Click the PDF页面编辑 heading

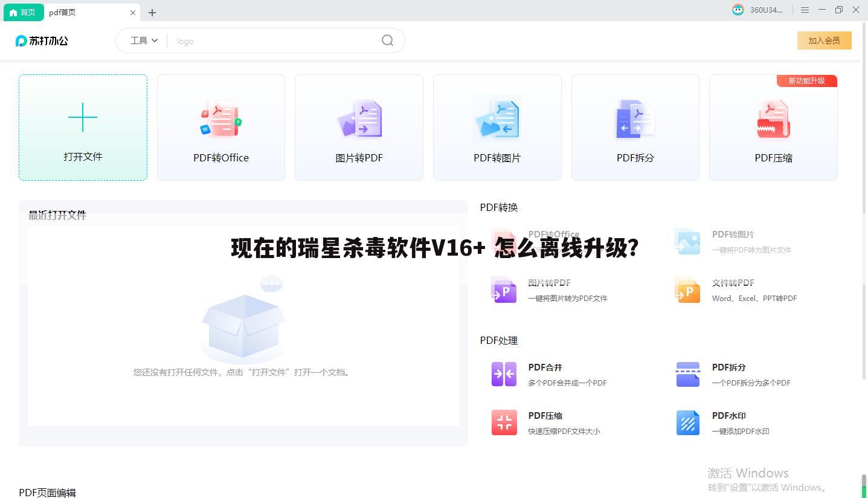[47, 493]
